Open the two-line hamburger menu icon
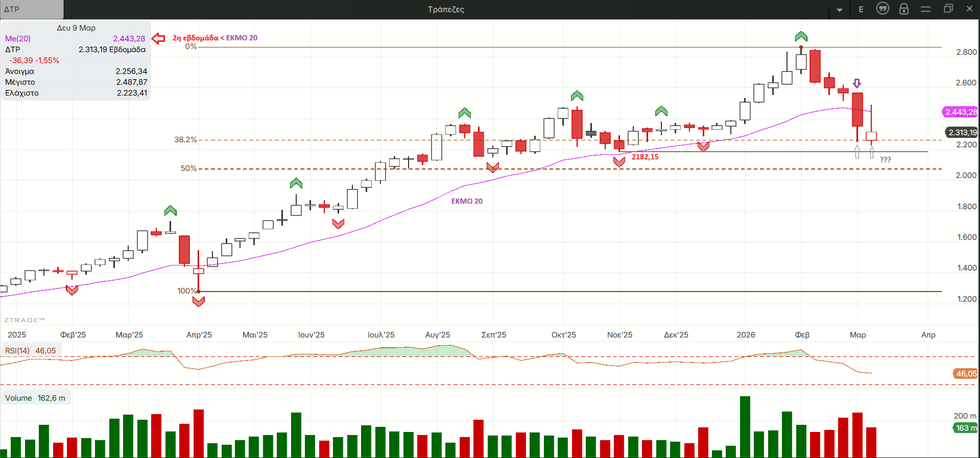This screenshot has width=980, height=458. click(x=925, y=9)
